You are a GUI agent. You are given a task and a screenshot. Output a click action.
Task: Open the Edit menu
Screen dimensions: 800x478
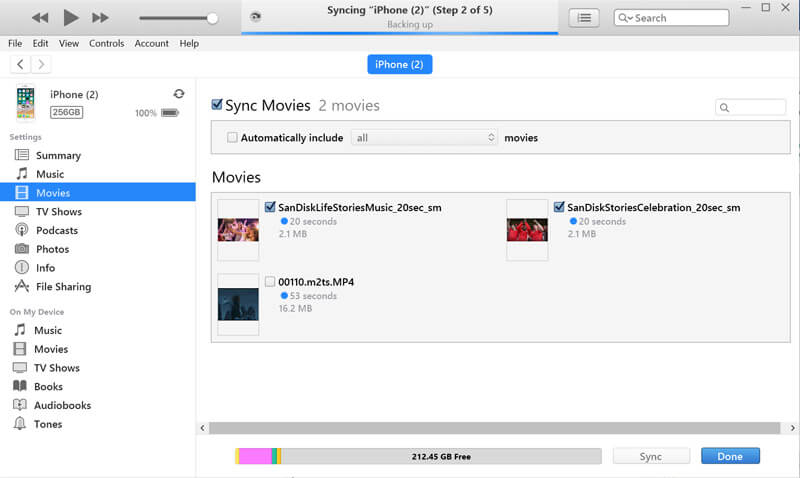pos(40,43)
